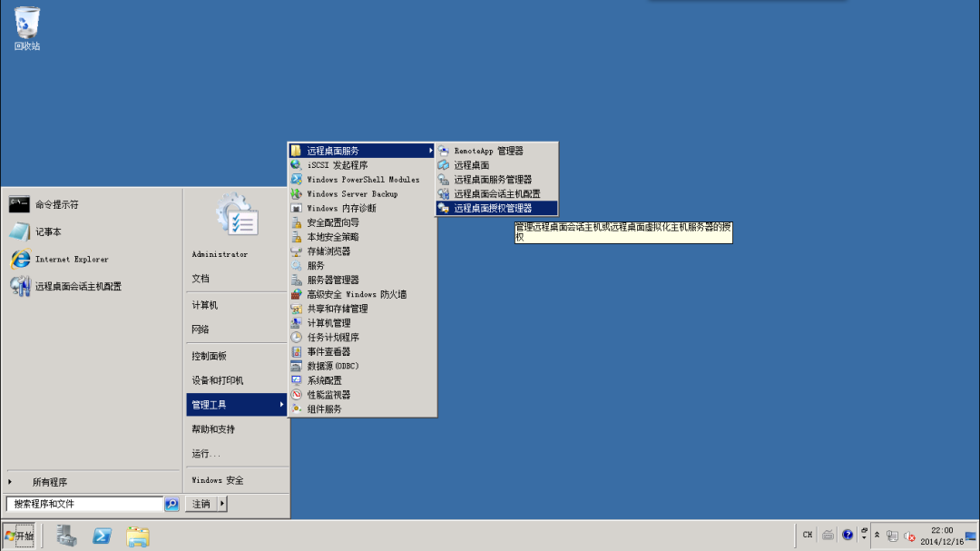980x551 pixels.
Task: Show hidden notification area icons
Action: coord(877,536)
